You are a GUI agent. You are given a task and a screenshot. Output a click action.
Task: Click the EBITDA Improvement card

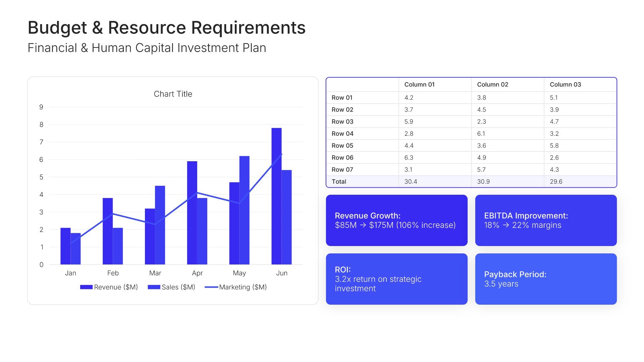click(x=546, y=220)
